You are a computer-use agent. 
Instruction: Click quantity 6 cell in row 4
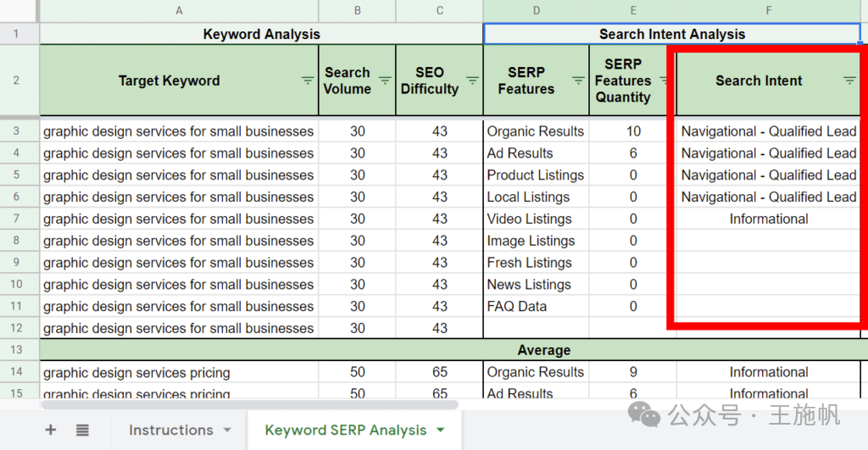(x=632, y=153)
